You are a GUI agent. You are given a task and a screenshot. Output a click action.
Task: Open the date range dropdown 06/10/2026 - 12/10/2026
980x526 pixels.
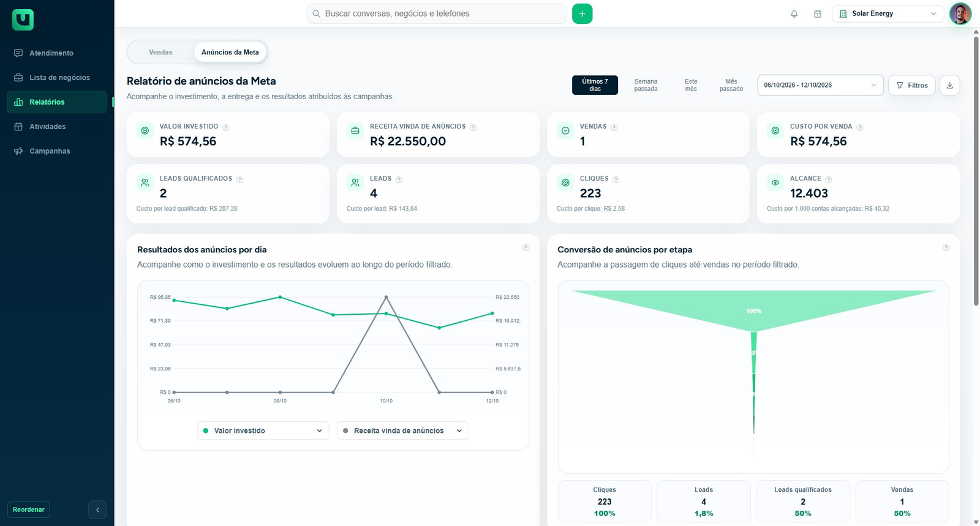820,85
